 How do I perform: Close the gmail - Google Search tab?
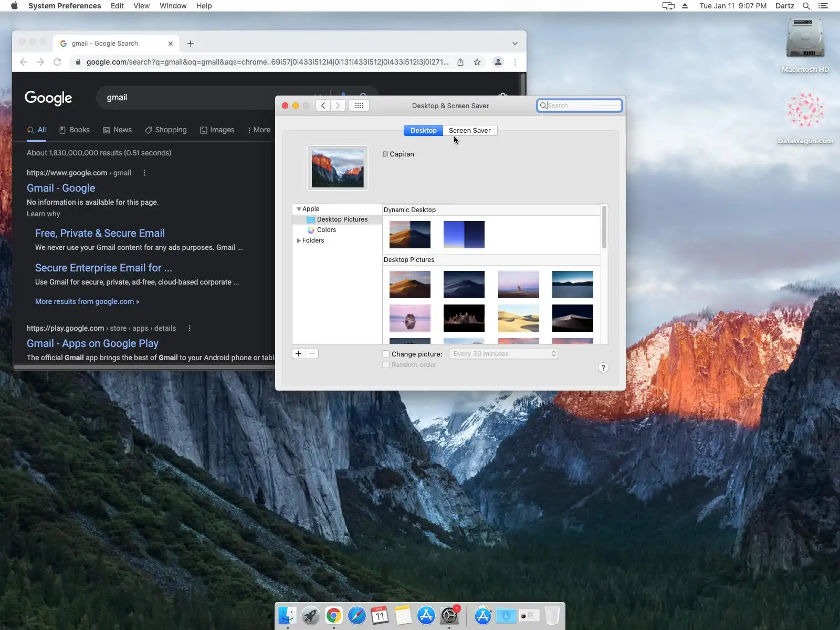click(x=171, y=44)
